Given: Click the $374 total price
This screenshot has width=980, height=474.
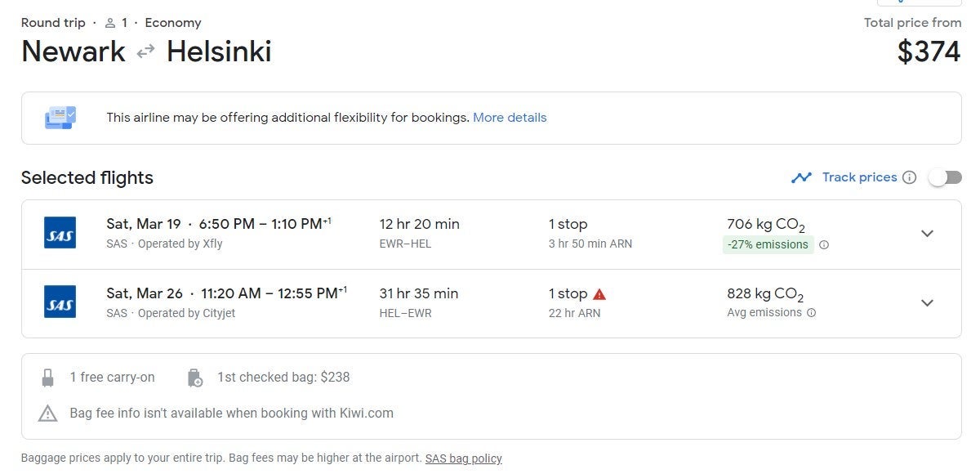Looking at the screenshot, I should (x=929, y=51).
